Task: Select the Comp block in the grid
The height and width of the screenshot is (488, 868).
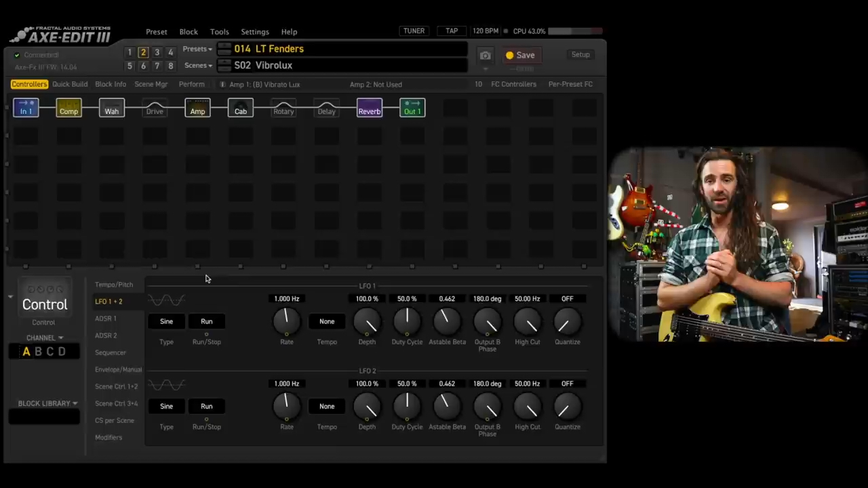Action: point(68,108)
